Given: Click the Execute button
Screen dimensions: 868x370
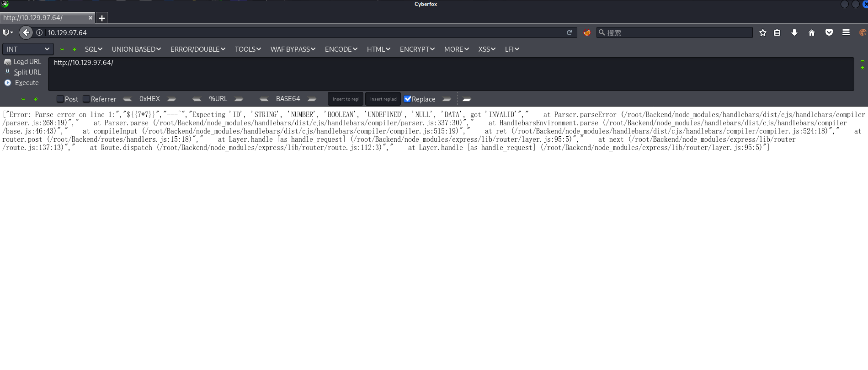Looking at the screenshot, I should [x=27, y=83].
